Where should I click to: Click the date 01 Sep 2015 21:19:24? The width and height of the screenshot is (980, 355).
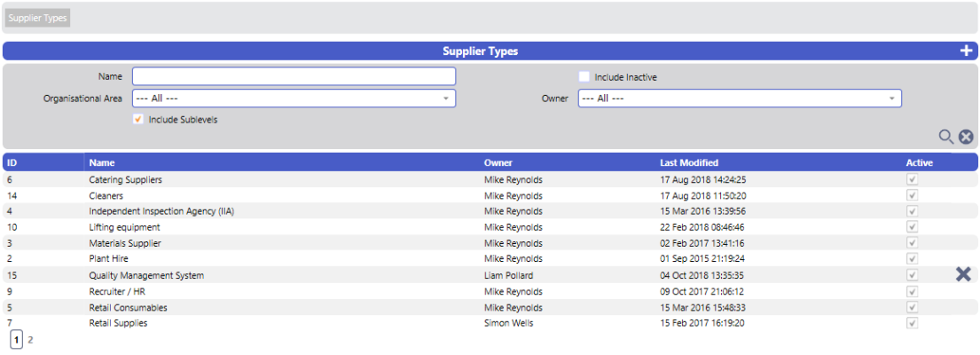click(702, 258)
